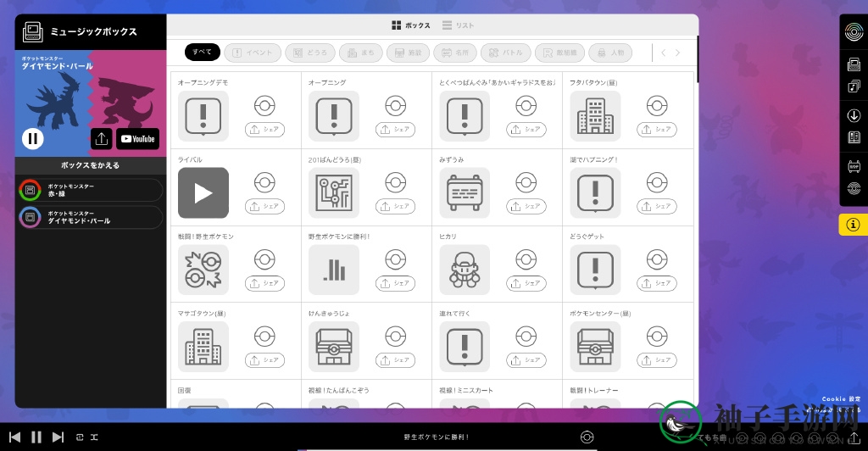This screenshot has height=451, width=868.
Task: Toggle Poké Ball favorite for オープニング
Action: click(x=395, y=106)
